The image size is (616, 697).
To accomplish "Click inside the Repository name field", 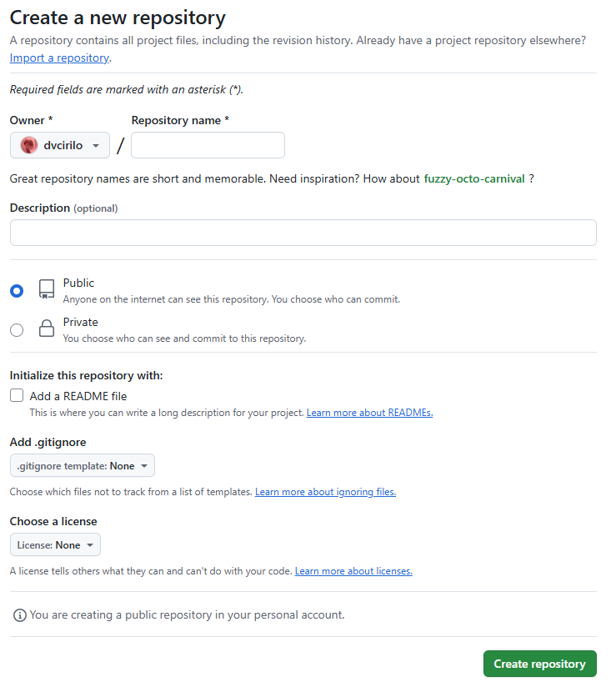I will tap(207, 144).
